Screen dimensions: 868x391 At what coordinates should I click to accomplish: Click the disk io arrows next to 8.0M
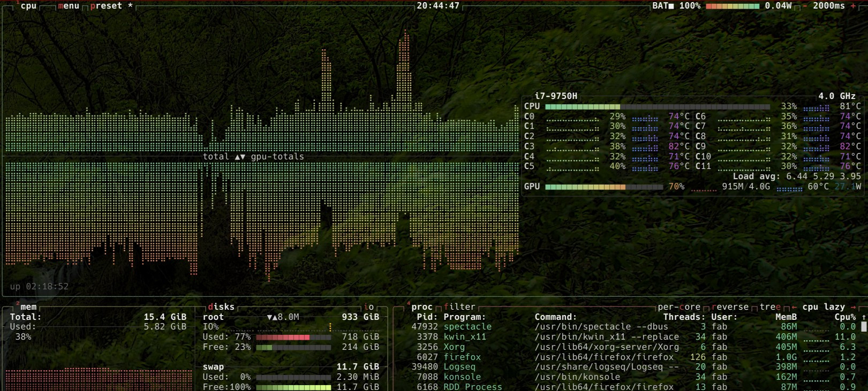click(x=272, y=317)
